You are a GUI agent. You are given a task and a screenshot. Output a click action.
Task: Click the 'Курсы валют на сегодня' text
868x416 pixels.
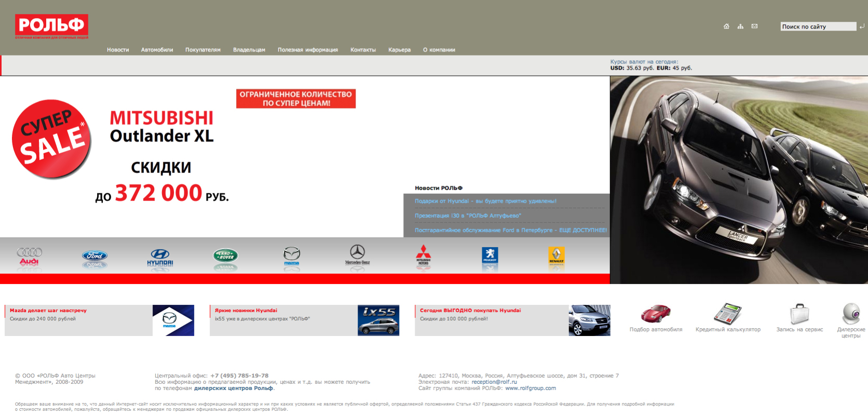coord(644,62)
